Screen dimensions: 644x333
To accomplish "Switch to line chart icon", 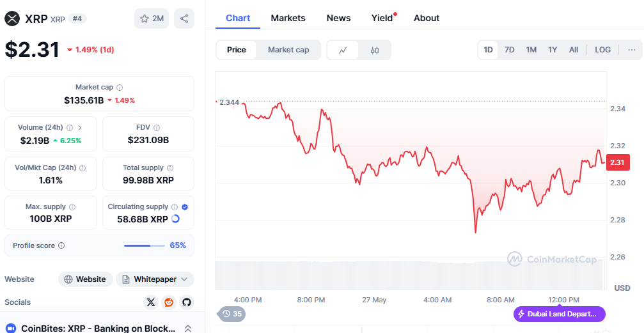I will pyautogui.click(x=343, y=50).
